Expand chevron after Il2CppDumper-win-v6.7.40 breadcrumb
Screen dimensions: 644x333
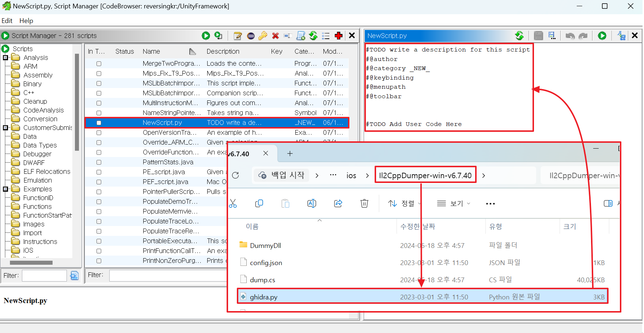coord(484,176)
